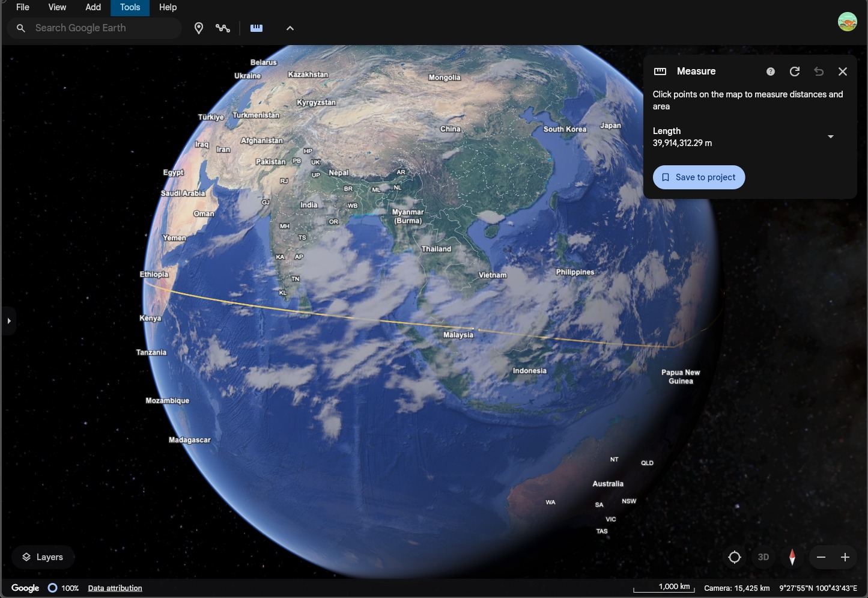Click the Philippines country label
868x598 pixels.
(575, 272)
